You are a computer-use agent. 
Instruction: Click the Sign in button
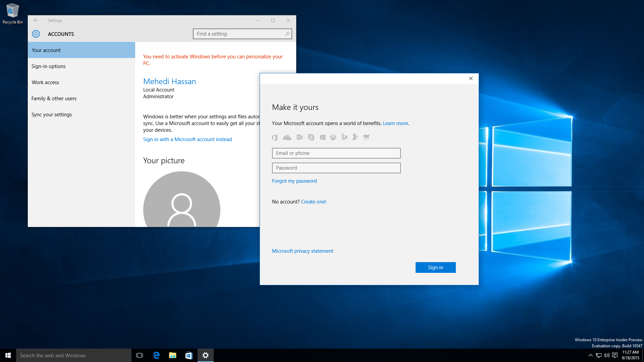point(436,267)
